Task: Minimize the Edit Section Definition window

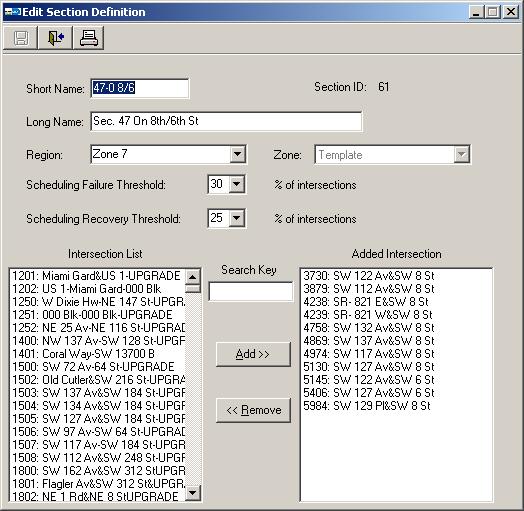Action: (477, 12)
